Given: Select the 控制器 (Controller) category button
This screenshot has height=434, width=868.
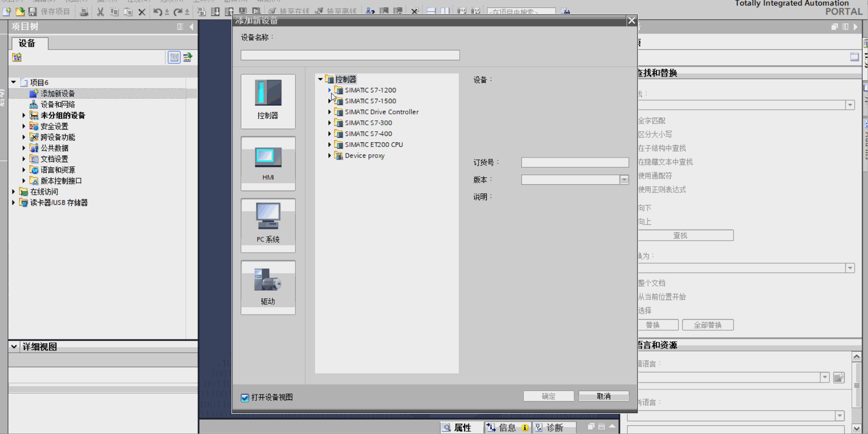Looking at the screenshot, I should (x=268, y=101).
